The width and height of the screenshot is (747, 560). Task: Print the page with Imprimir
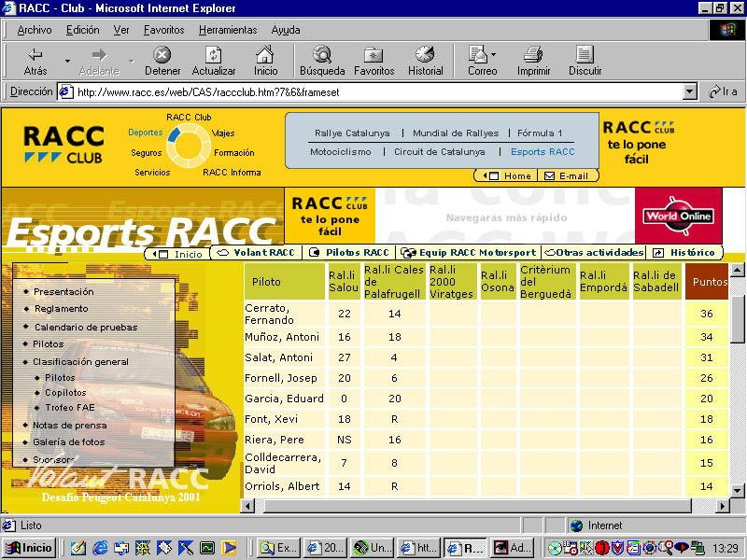coord(533,61)
